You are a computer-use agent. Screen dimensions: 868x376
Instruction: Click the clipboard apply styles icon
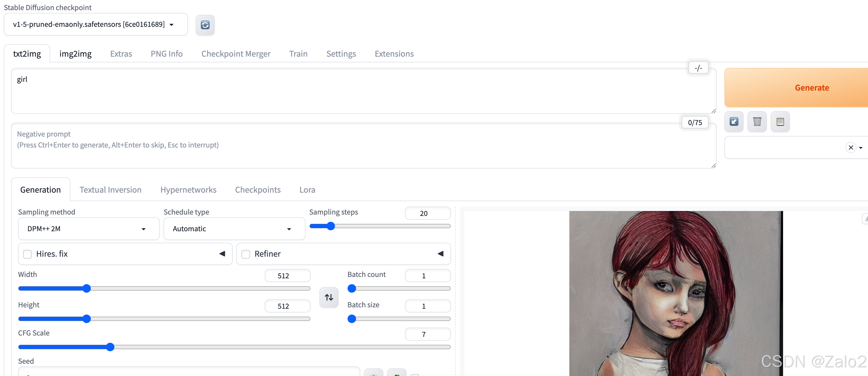[780, 122]
